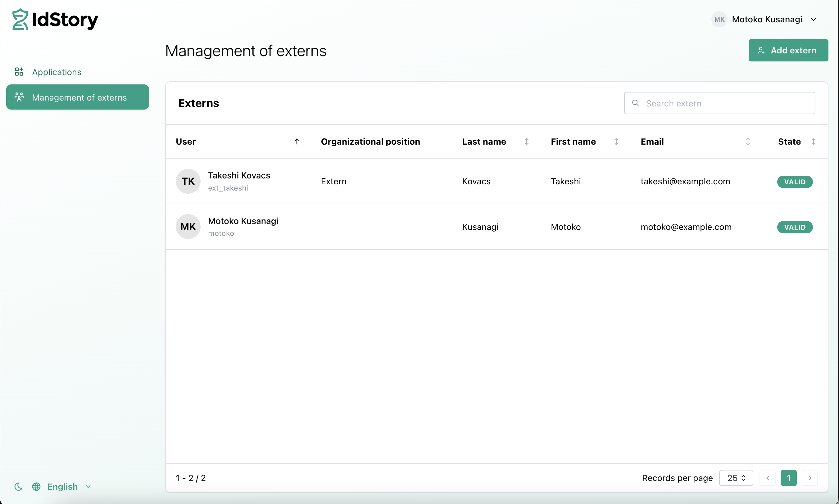The height and width of the screenshot is (504, 839).
Task: Open the Motoko Kusanagi extern row
Action: [497, 227]
